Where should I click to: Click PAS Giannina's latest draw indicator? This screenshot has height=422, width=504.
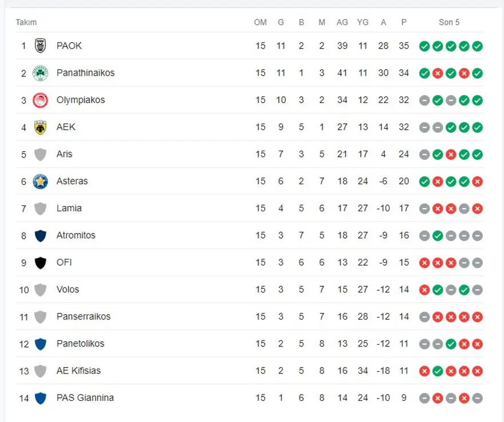click(478, 399)
